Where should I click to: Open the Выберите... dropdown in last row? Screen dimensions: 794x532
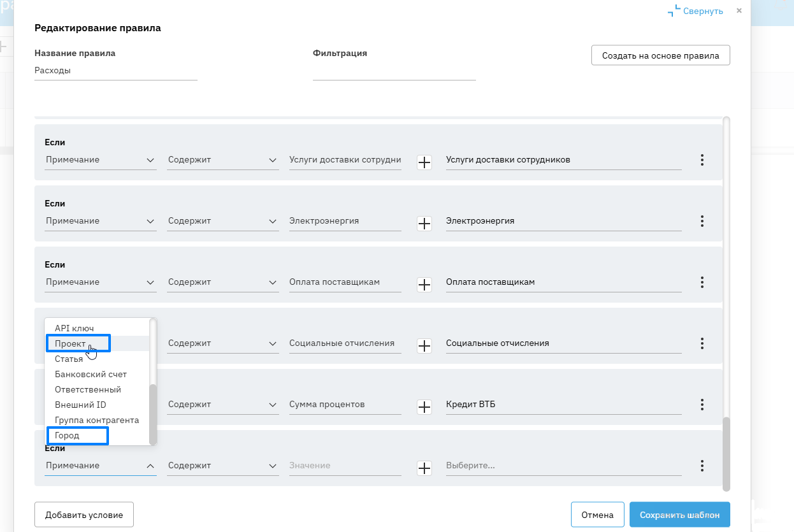point(563,466)
